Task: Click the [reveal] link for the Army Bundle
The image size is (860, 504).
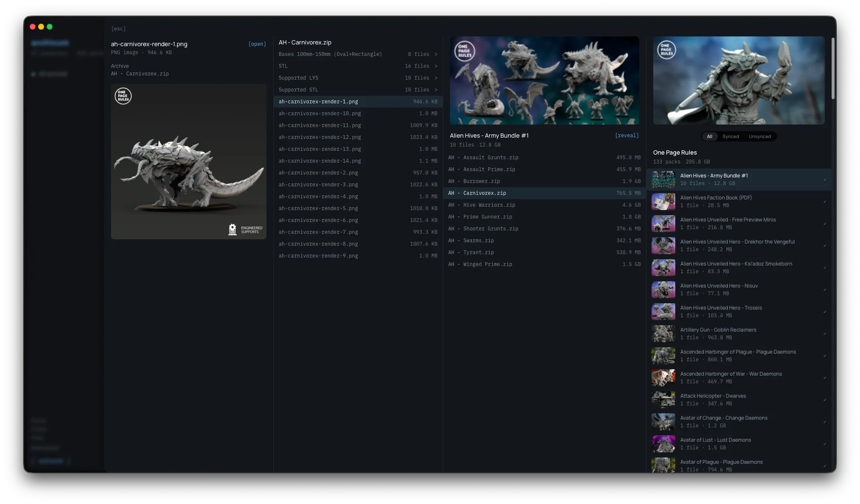Action: pyautogui.click(x=627, y=135)
